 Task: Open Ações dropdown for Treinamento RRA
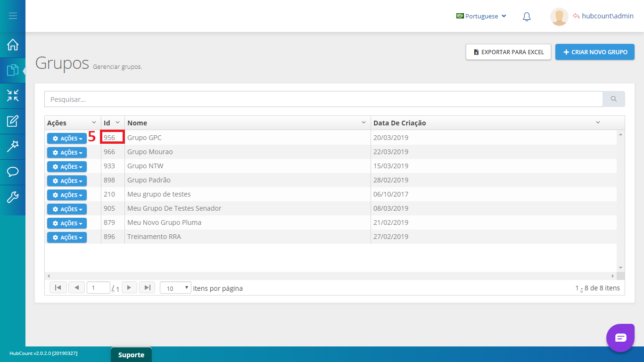coord(67,238)
